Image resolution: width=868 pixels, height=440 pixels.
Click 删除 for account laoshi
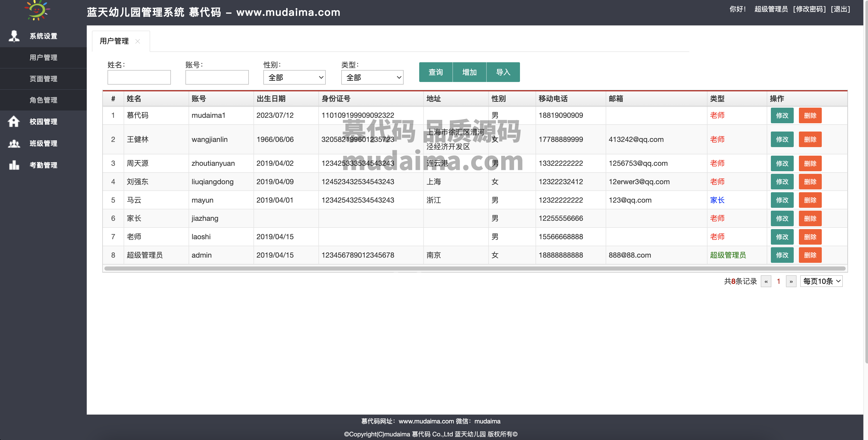(x=810, y=237)
